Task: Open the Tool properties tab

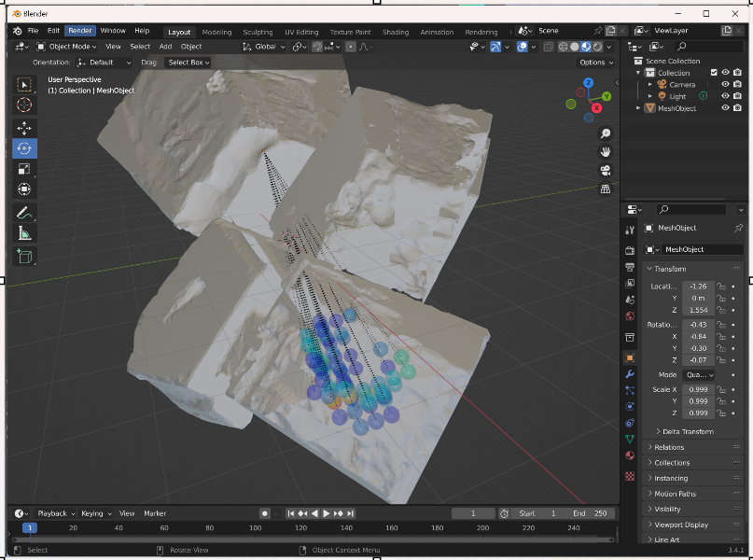Action: click(x=630, y=231)
